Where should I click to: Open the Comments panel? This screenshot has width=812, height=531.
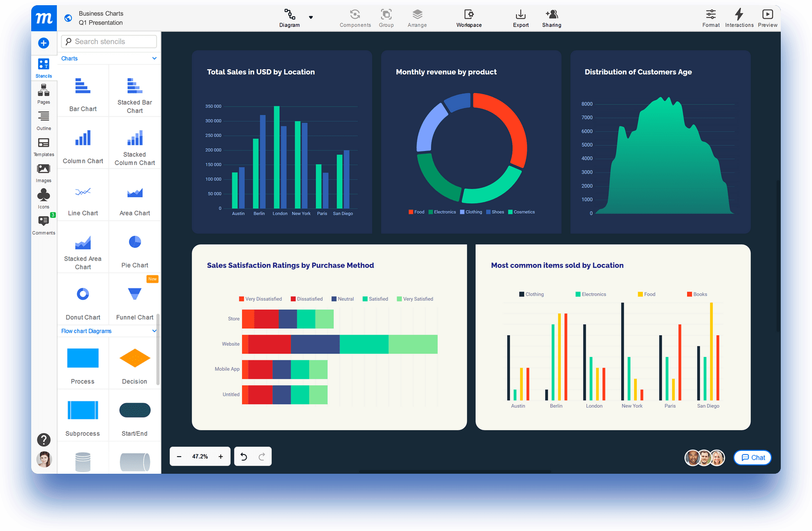44,223
